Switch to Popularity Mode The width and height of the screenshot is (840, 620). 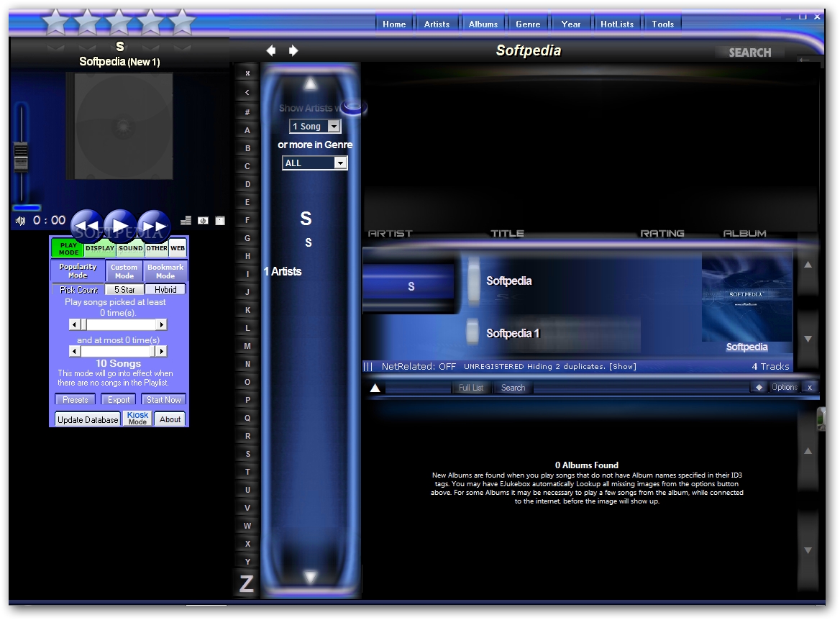(x=78, y=271)
